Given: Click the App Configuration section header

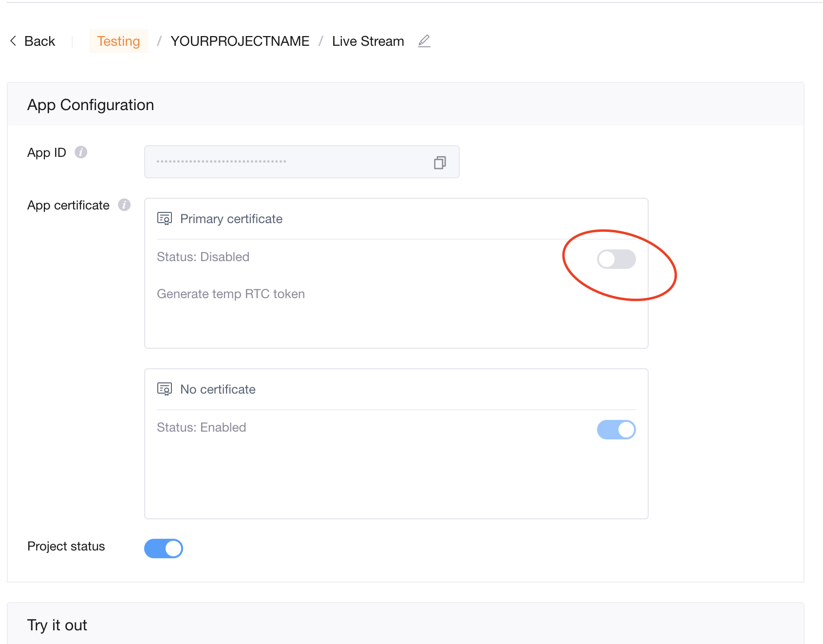Looking at the screenshot, I should pos(91,105).
